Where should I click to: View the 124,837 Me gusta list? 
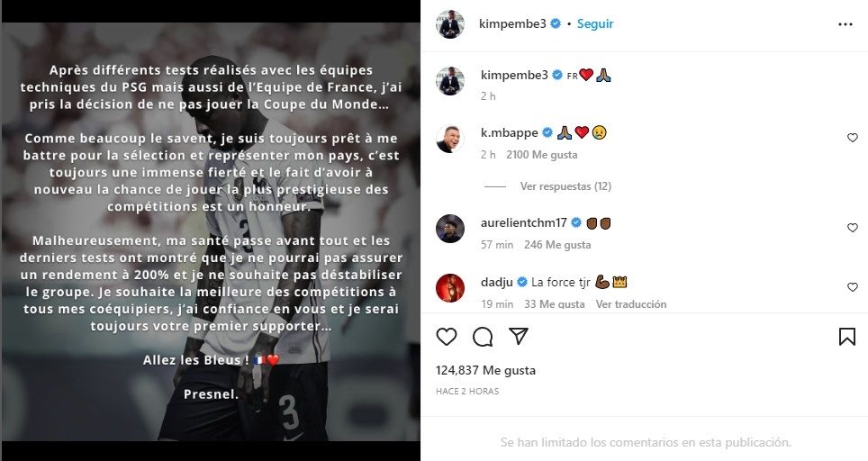(485, 370)
